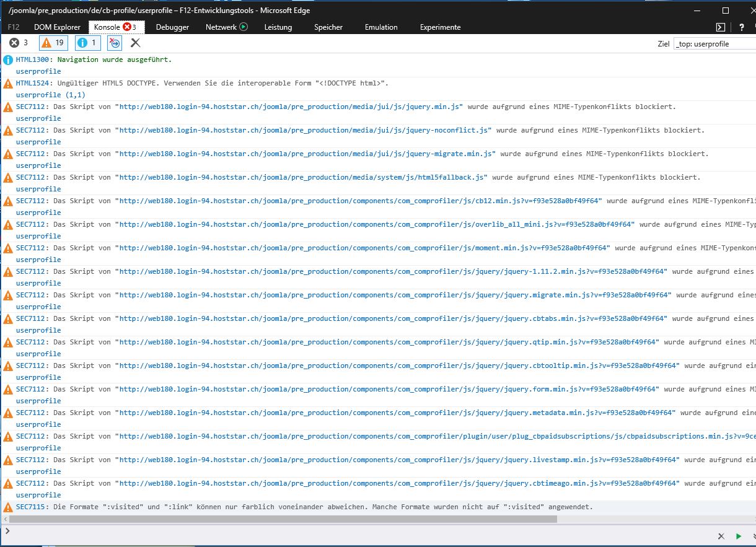Viewport: 756px width, 547px height.
Task: Clear the console input with bottom X icon
Action: point(721,536)
